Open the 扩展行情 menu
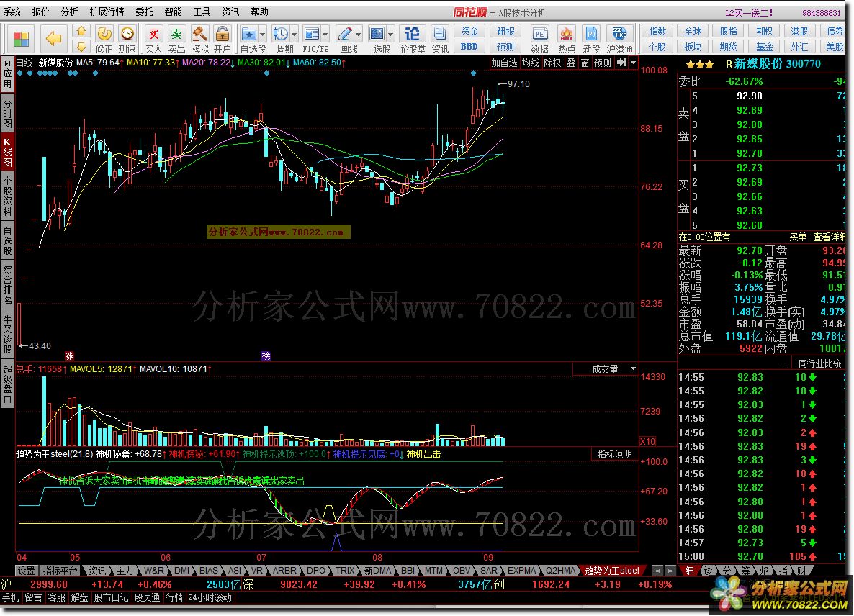This screenshot has height=616, width=854. tap(106, 12)
